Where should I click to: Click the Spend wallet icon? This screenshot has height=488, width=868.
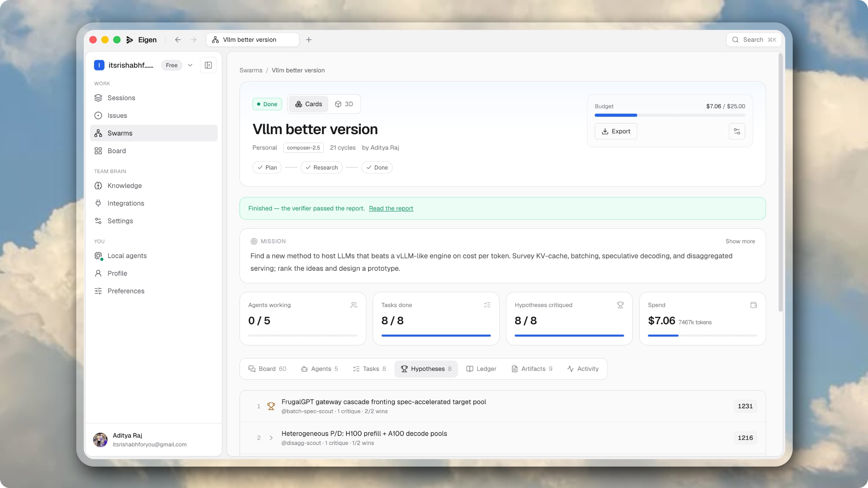[x=753, y=305]
